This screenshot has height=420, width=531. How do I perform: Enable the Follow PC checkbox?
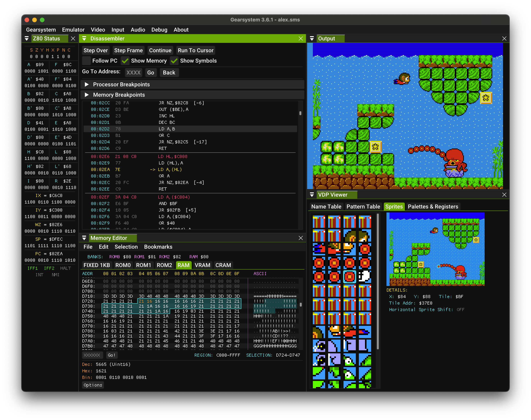pyautogui.click(x=87, y=61)
